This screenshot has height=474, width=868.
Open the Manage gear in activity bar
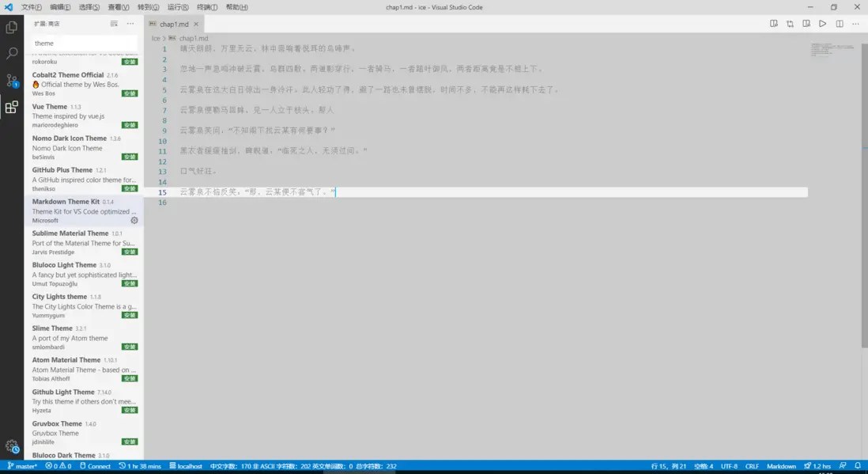(12, 446)
